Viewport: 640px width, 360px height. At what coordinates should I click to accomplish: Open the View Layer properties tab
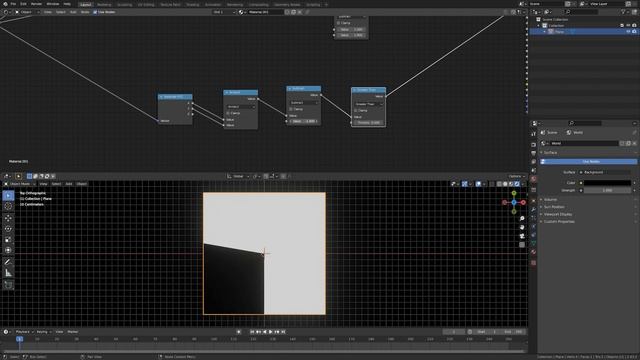click(x=533, y=162)
